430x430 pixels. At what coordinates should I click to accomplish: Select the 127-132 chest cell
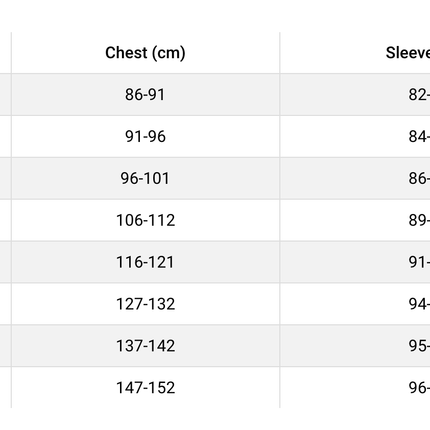click(145, 304)
